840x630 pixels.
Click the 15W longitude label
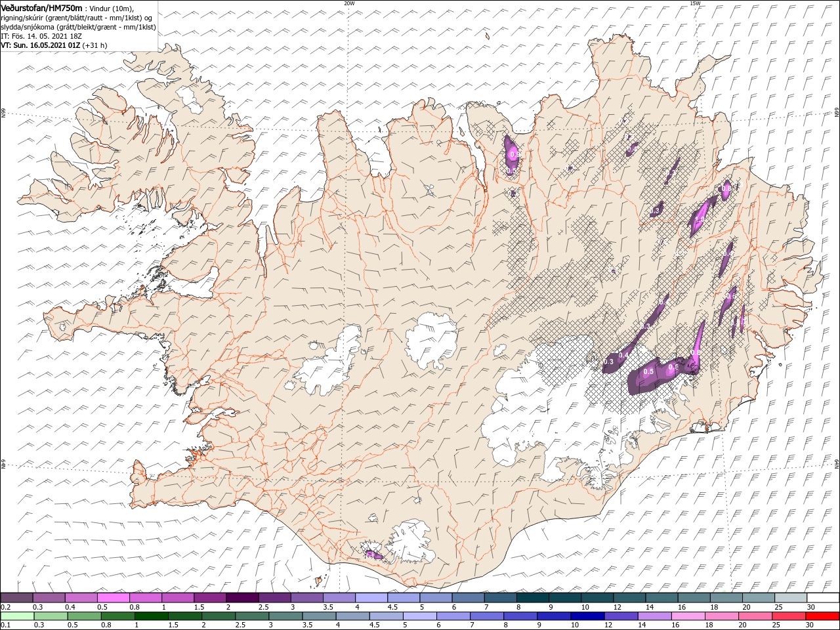click(695, 3)
